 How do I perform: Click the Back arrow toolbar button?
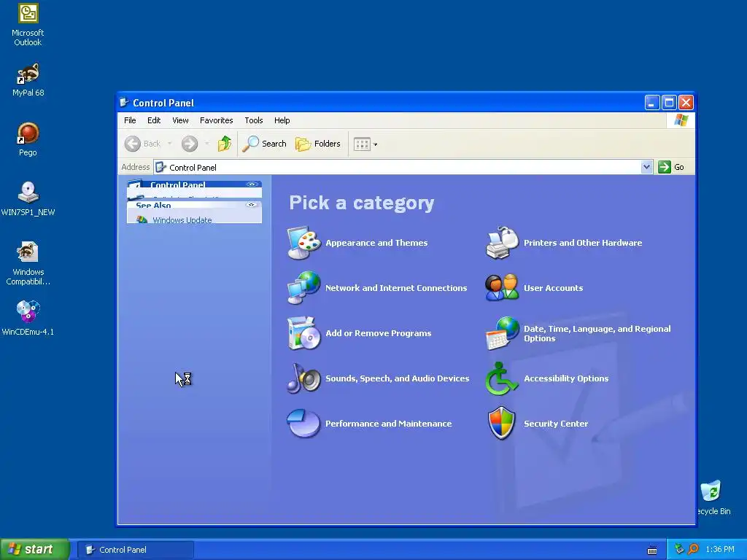pos(142,144)
